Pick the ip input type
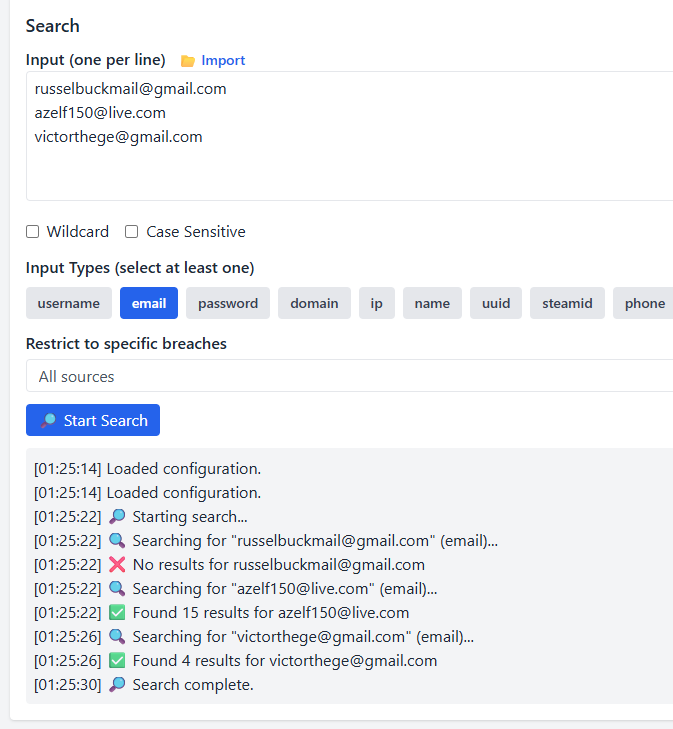The image size is (673, 729). pyautogui.click(x=377, y=303)
